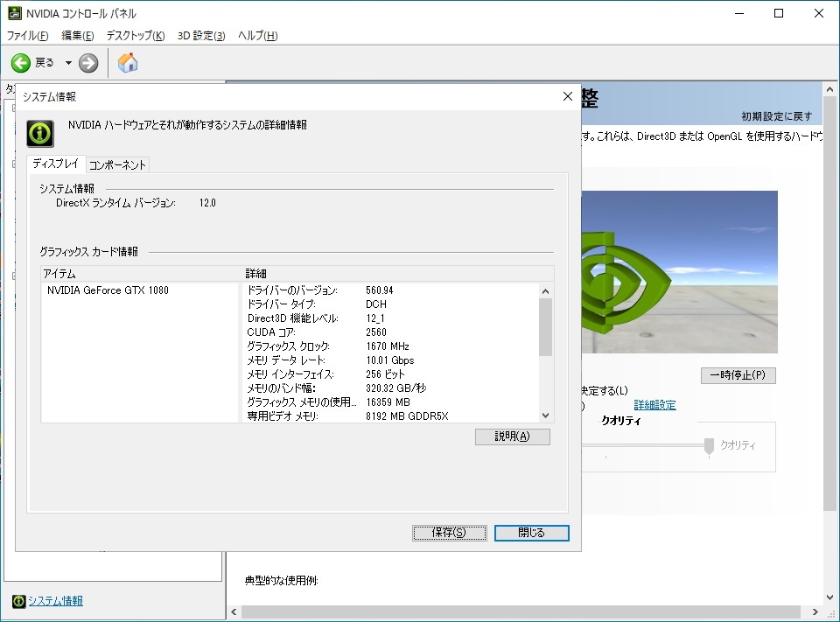The height and width of the screenshot is (622, 840).
Task: Click 初期設定に戻す in the header
Action: [777, 116]
